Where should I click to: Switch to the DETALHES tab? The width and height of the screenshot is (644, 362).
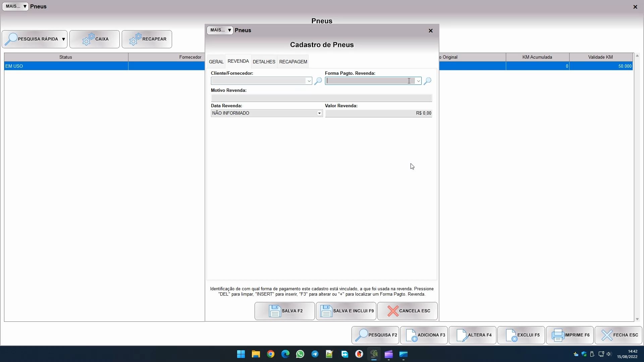[264, 62]
